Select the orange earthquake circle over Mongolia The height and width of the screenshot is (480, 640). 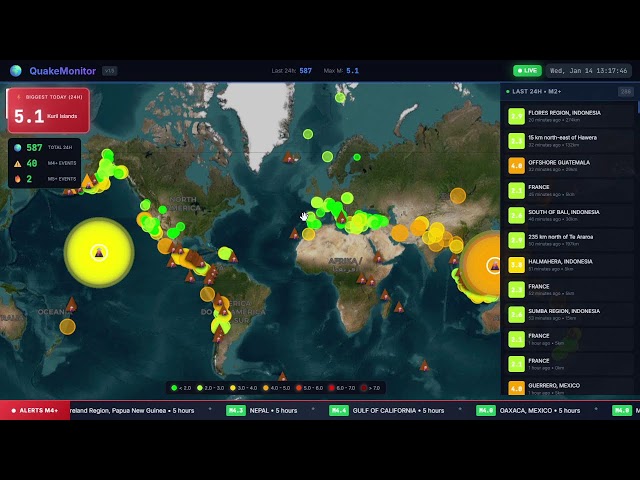(x=458, y=196)
